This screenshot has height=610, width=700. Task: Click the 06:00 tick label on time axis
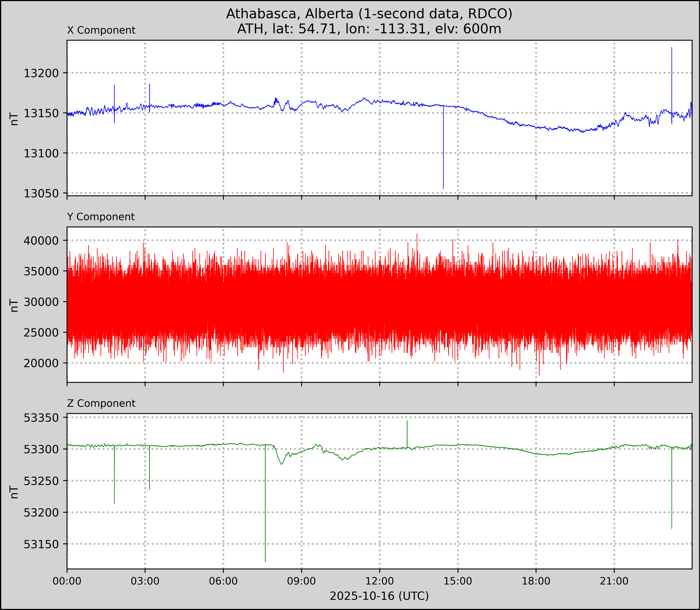coord(223,581)
